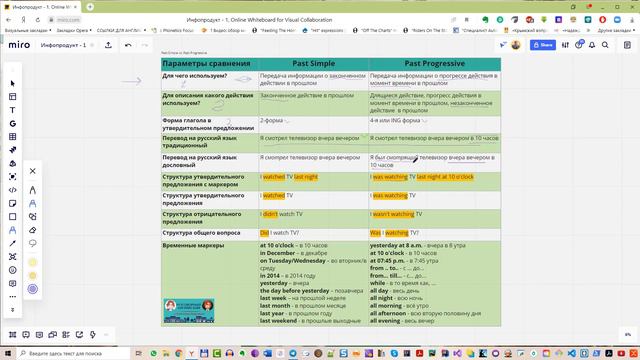Screen dimensions: 640x360
Task: Open bottom toolbar lightning bolt activity icon
Action: (x=93, y=335)
